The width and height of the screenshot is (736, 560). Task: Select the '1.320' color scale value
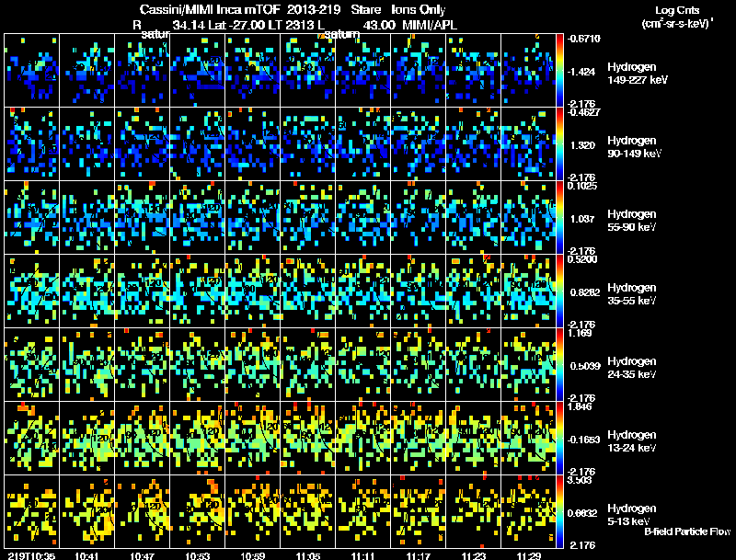tap(582, 145)
